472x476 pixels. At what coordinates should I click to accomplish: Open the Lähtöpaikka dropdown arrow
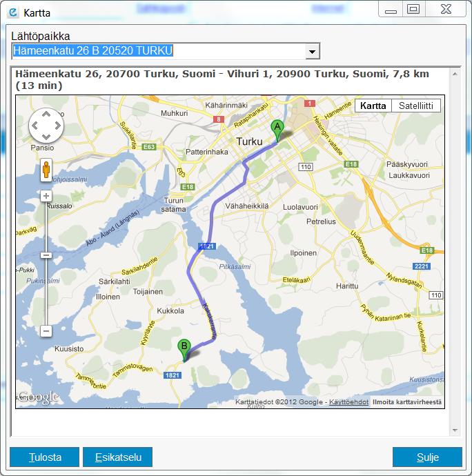point(312,51)
